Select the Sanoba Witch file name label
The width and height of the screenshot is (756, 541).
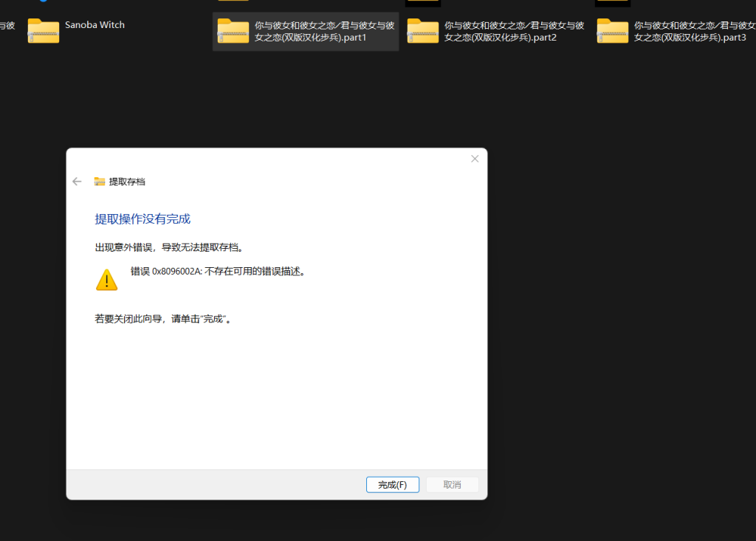[94, 24]
